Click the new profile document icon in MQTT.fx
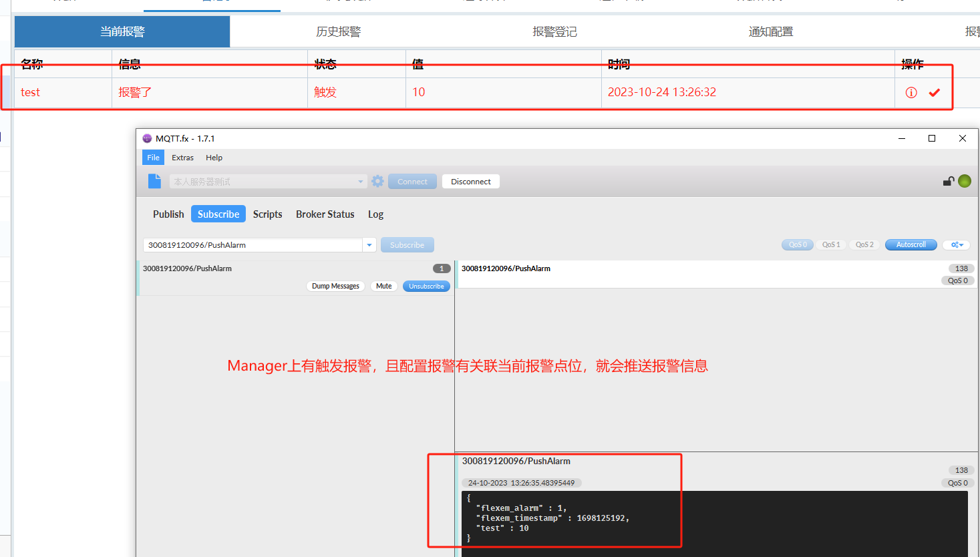The image size is (980, 557). coord(154,181)
